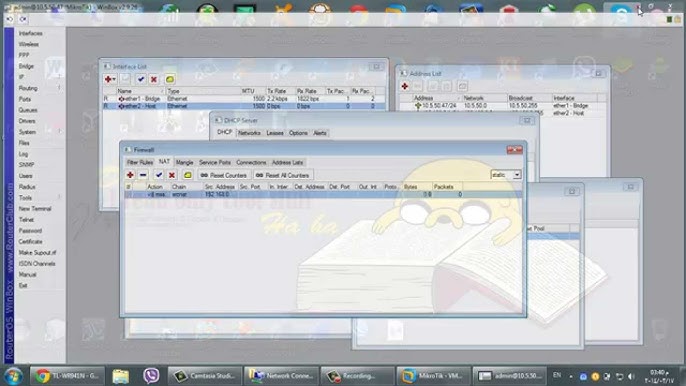
Task: Click the Reset Counters button
Action: [224, 175]
